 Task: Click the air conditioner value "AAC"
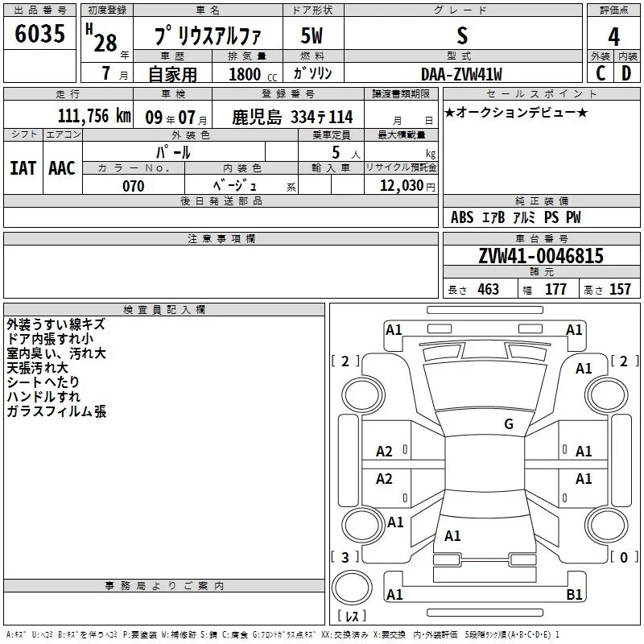point(62,168)
